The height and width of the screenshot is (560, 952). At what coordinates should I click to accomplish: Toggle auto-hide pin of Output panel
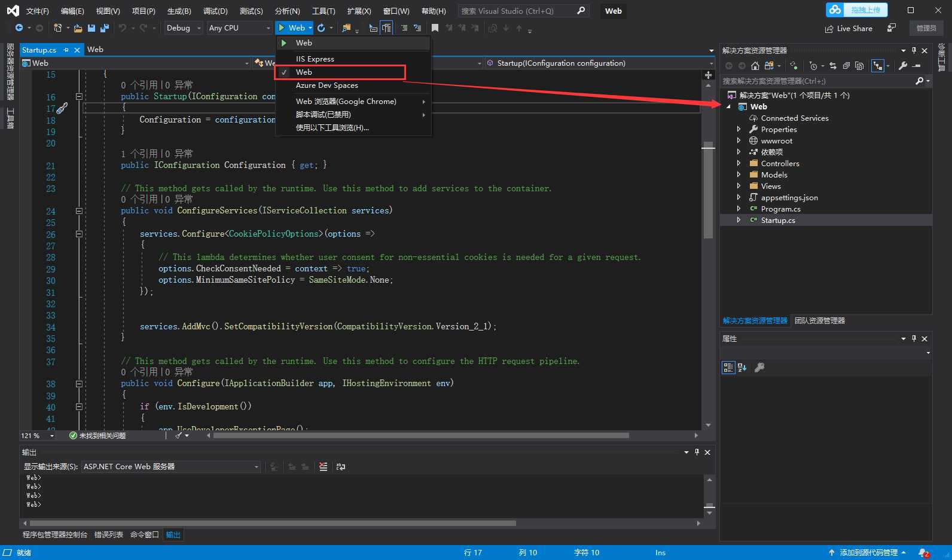pyautogui.click(x=697, y=452)
